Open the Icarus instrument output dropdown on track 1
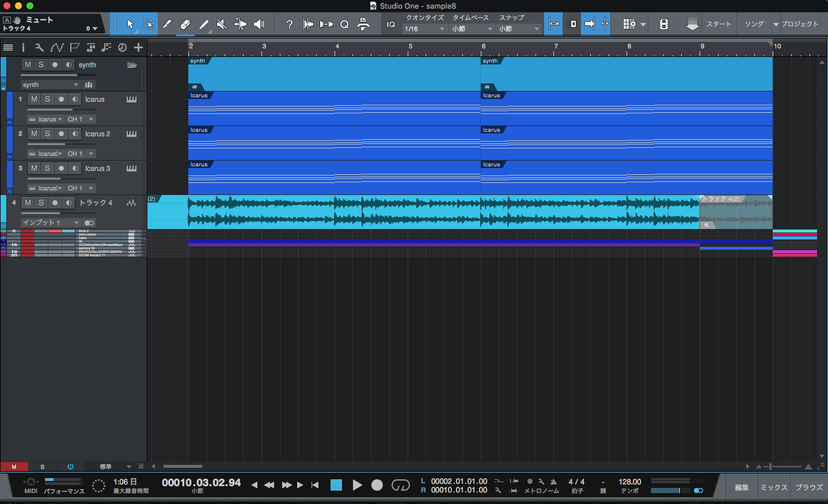 [x=45, y=119]
